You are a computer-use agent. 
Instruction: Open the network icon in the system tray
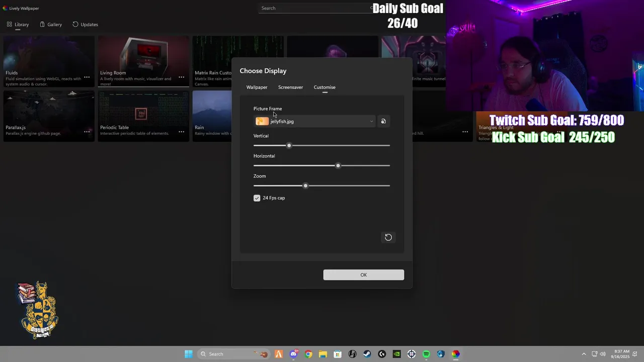point(594,354)
